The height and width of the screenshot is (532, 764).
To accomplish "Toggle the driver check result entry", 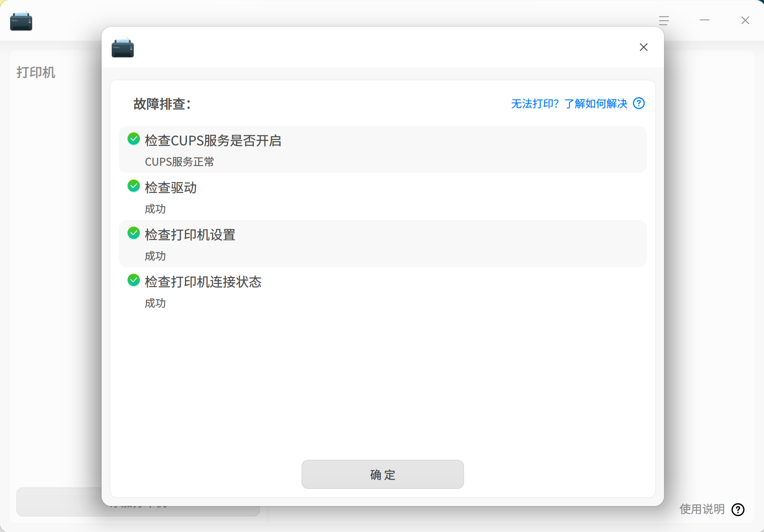I will click(382, 197).
